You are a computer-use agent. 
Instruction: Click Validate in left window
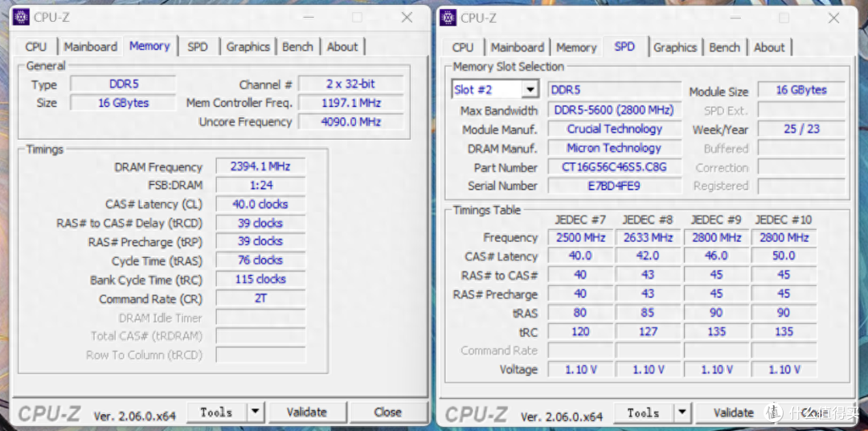[307, 413]
